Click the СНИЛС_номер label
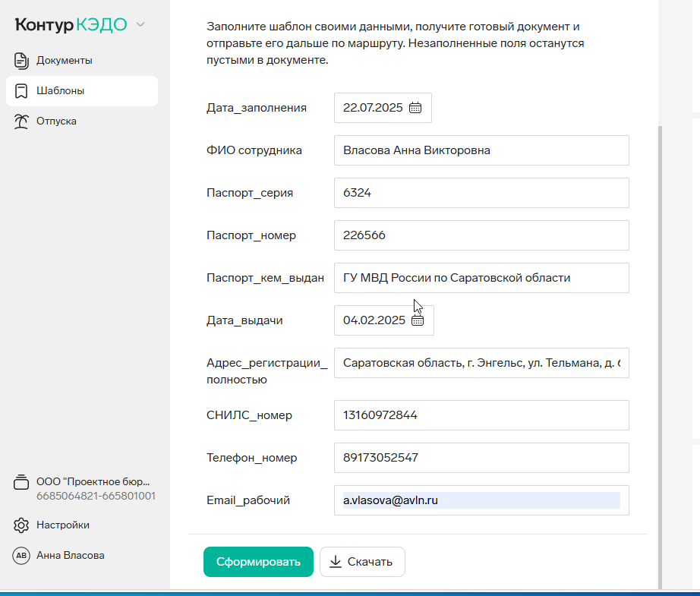The height and width of the screenshot is (596, 700). pos(249,415)
